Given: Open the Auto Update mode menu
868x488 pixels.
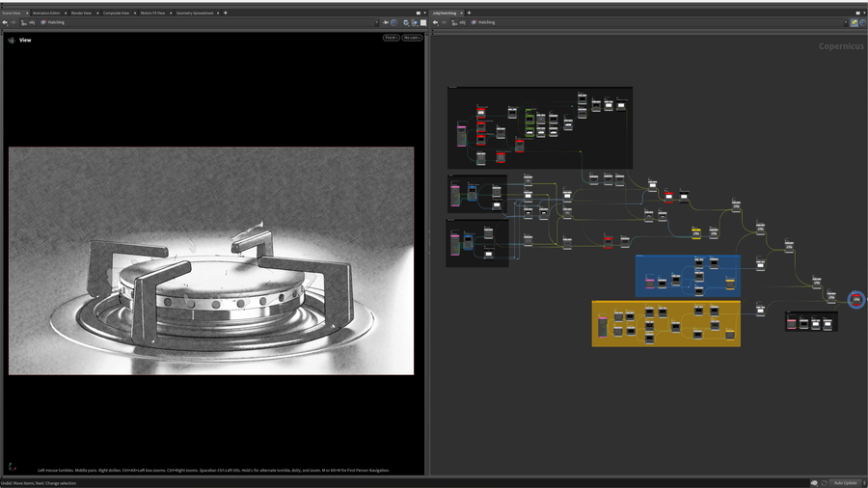Looking at the screenshot, I should pyautogui.click(x=846, y=482).
